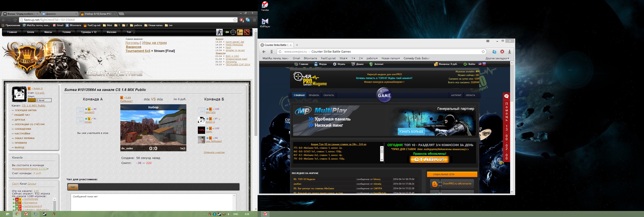Click the green arrow icon in FastCup nav

227,32
